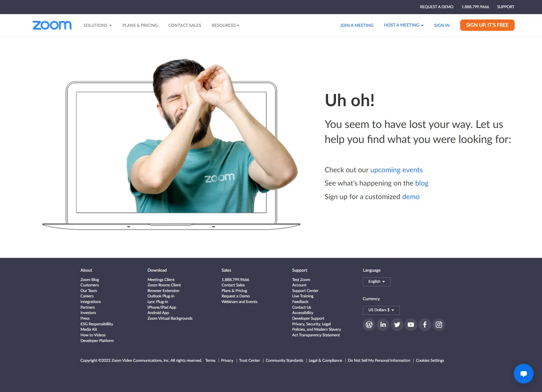Viewport: 542px width, 392px height.
Task: Open Test Zoom support link
Action: pyautogui.click(x=301, y=280)
